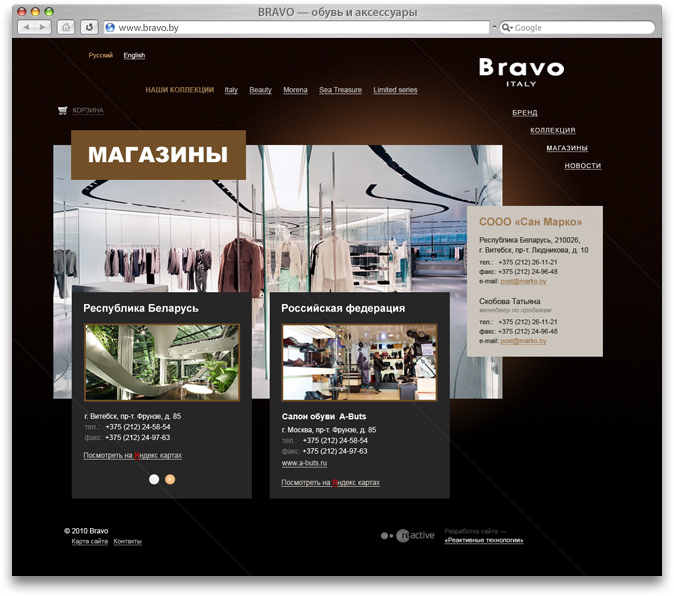Image resolution: width=674 pixels, height=596 pixels.
Task: Open the Контакты footer link
Action: [128, 541]
